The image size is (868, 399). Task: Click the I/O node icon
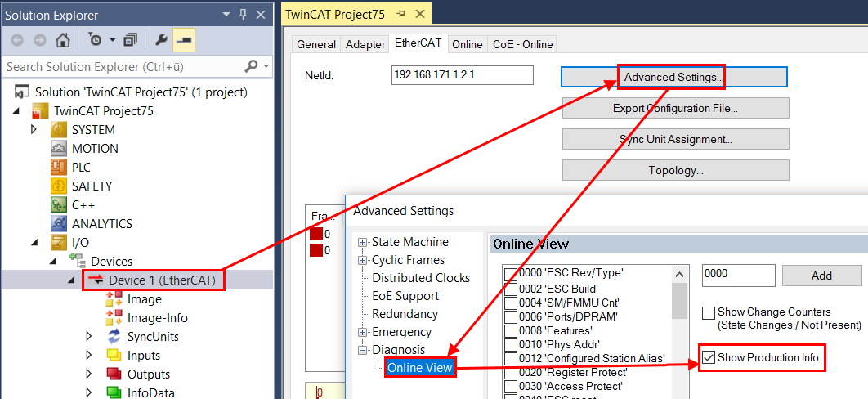(x=60, y=242)
